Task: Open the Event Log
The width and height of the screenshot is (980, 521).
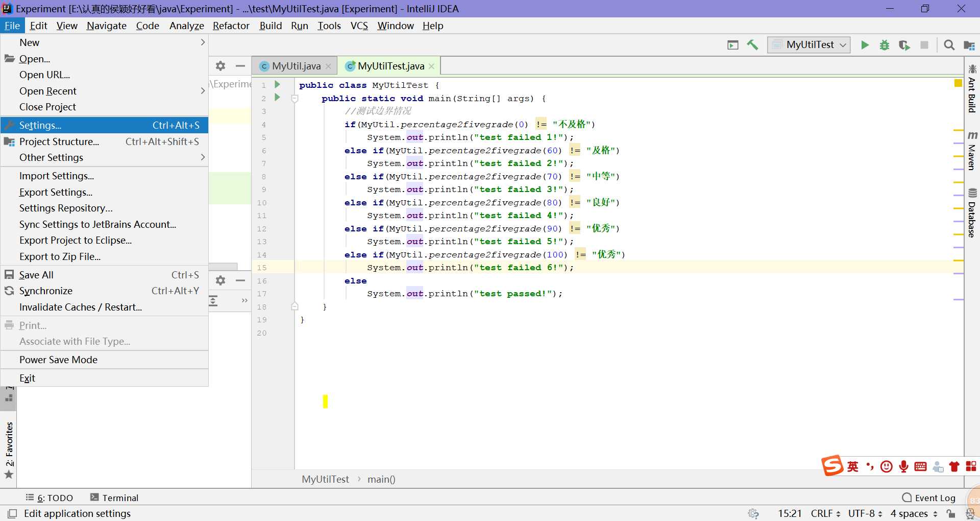Action: 929,498
